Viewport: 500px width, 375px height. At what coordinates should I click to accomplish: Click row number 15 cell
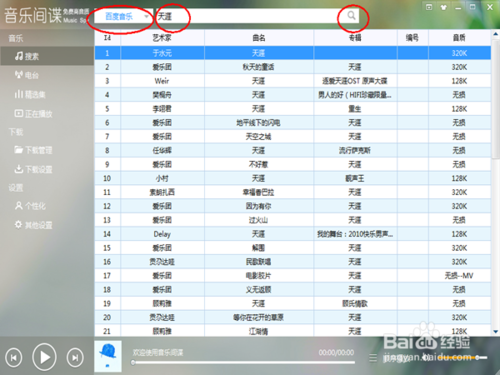coord(107,248)
